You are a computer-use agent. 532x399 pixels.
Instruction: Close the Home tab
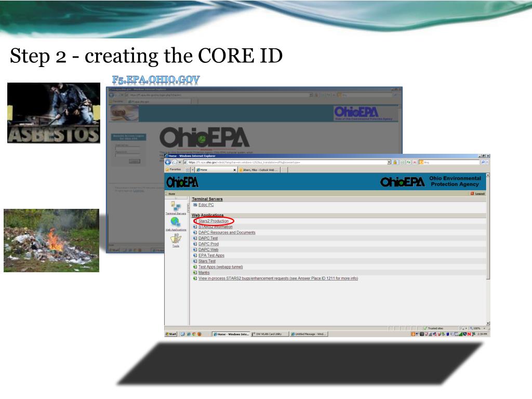(x=234, y=170)
